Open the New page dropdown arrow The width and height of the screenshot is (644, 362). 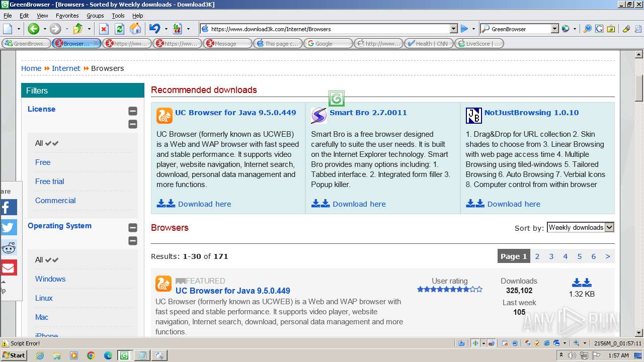[18, 29]
